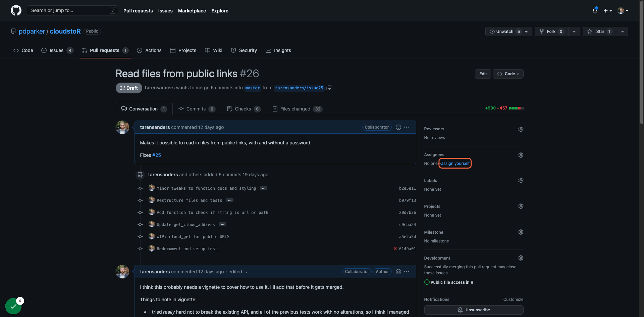
Task: Open Reviewers settings gear
Action: pyautogui.click(x=521, y=129)
